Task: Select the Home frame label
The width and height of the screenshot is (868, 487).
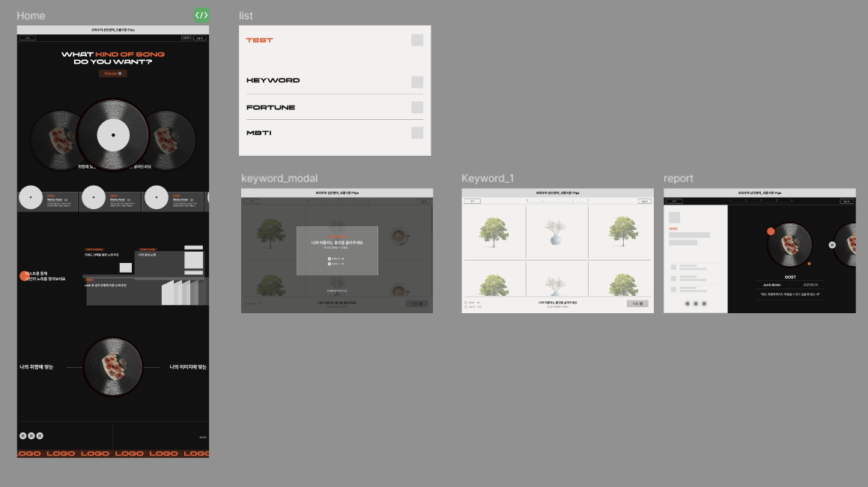Action: tap(31, 16)
